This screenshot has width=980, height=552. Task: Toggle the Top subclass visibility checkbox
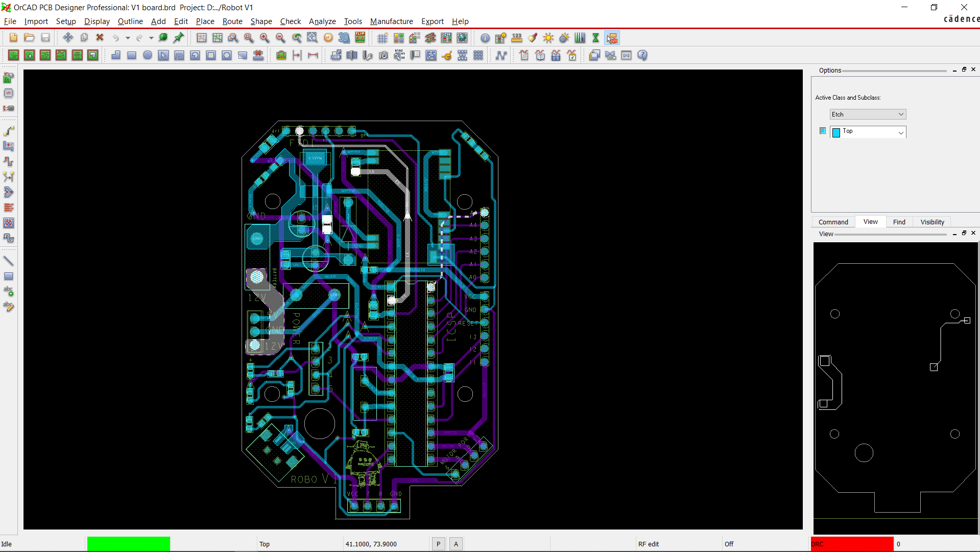point(822,131)
